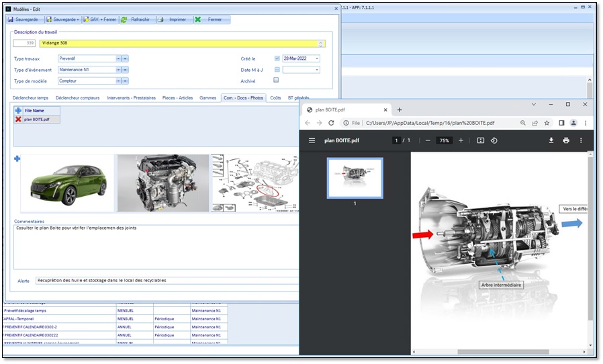Rotate the PDF counterclockwise
Image resolution: width=603 pixels, height=364 pixels.
tap(494, 140)
